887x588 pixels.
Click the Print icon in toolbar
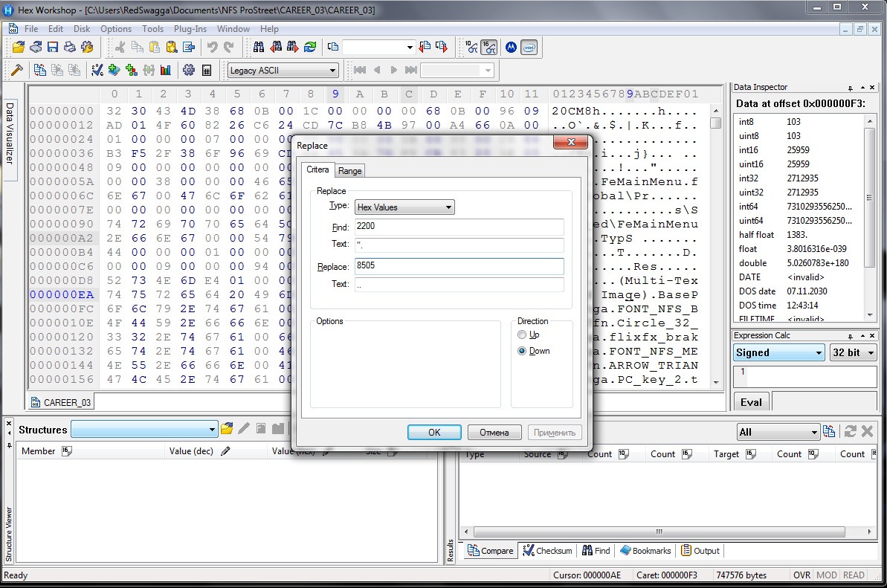[x=70, y=48]
